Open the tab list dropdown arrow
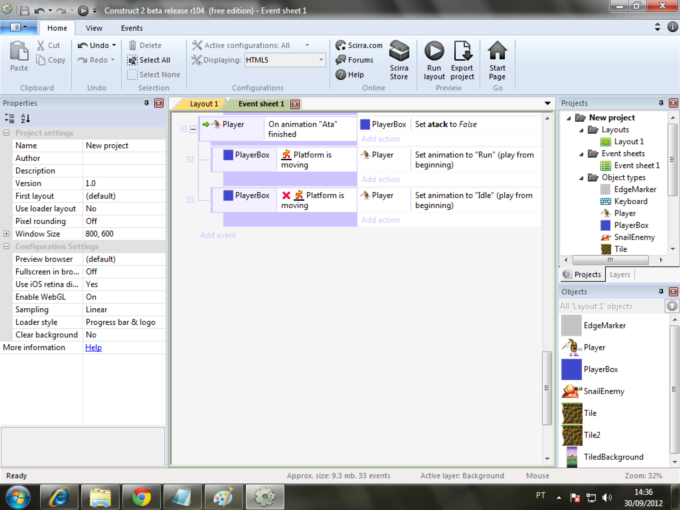680x510 pixels. (x=547, y=103)
